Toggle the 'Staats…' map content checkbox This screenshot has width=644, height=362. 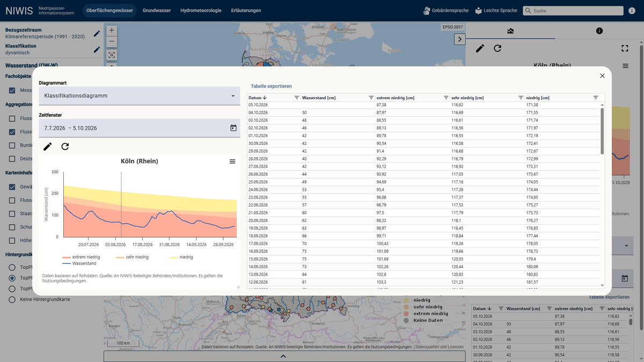click(x=12, y=213)
